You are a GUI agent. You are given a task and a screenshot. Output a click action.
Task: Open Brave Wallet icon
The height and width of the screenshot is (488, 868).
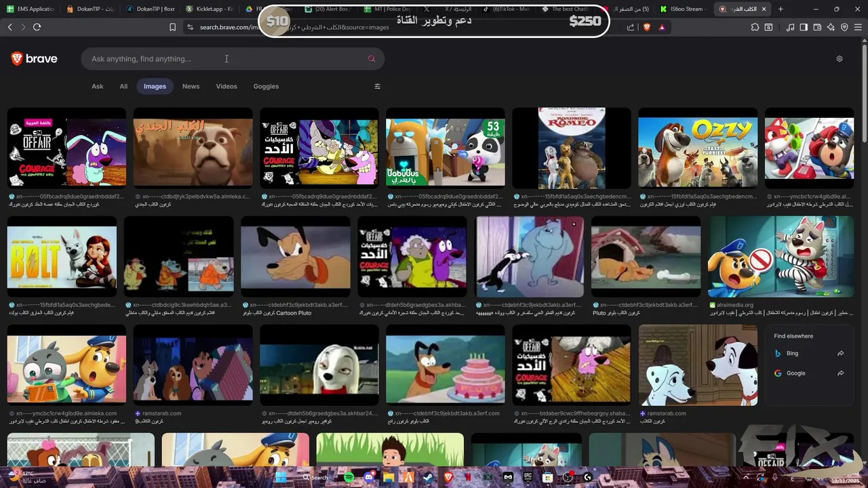[817, 27]
